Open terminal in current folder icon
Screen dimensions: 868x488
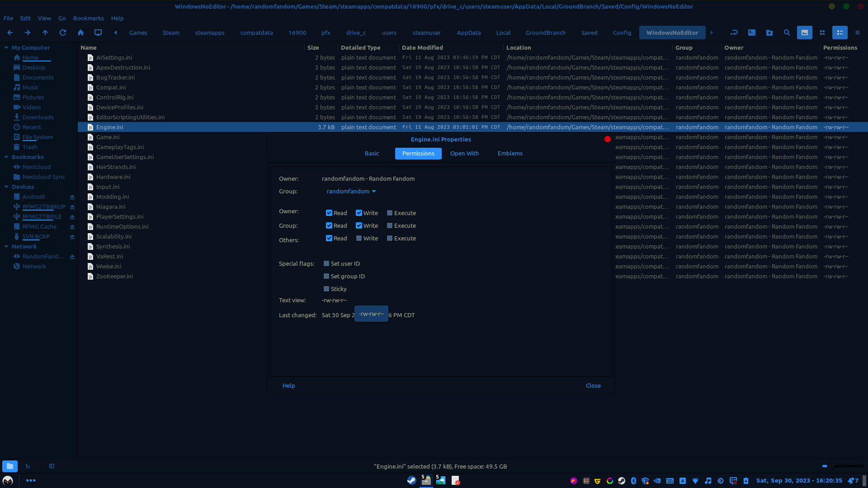click(x=751, y=33)
